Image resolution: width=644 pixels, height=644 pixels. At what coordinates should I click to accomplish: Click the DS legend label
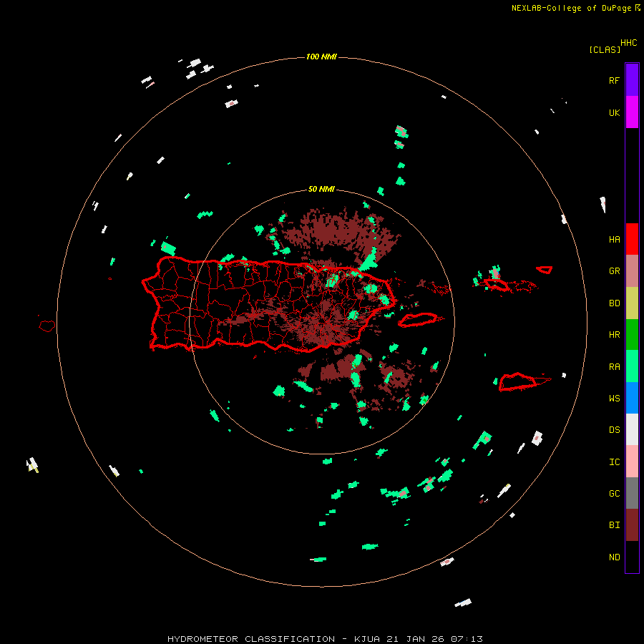pos(614,429)
